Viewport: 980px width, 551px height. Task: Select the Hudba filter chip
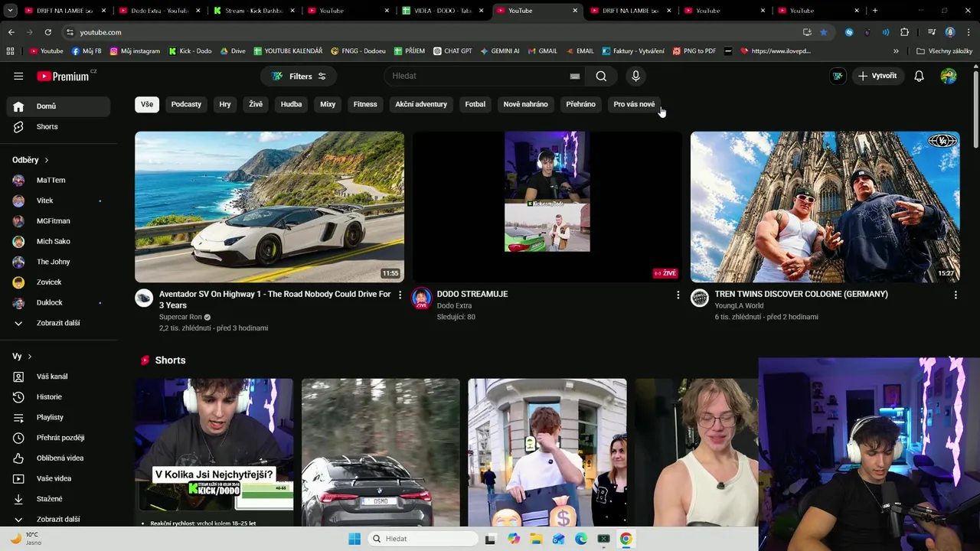pyautogui.click(x=291, y=104)
